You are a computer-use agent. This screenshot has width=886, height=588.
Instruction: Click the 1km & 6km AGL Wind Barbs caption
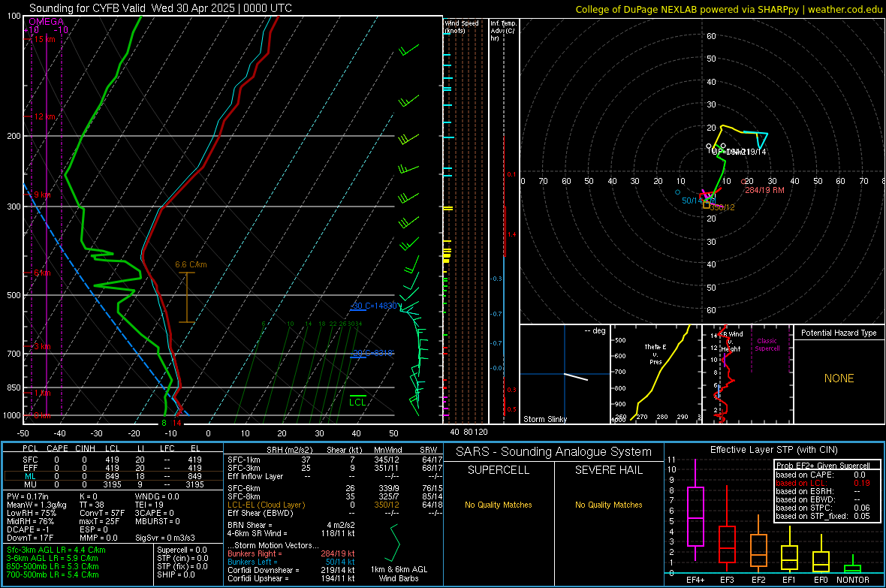pyautogui.click(x=399, y=574)
